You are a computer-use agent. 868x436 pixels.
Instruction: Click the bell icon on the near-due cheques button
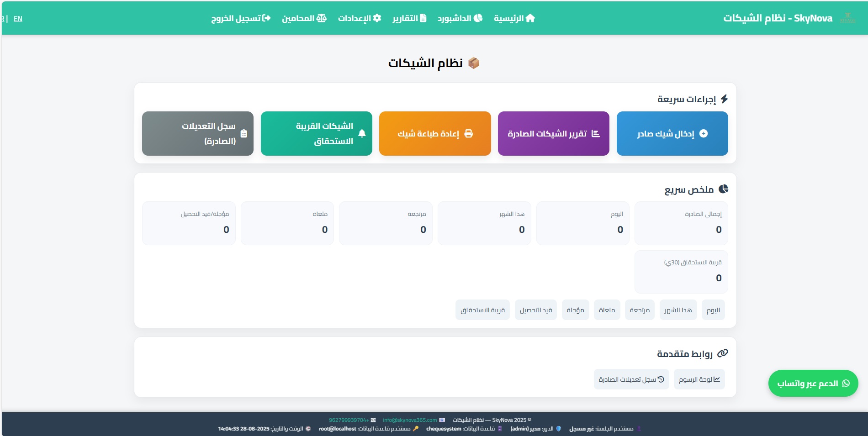(x=362, y=134)
